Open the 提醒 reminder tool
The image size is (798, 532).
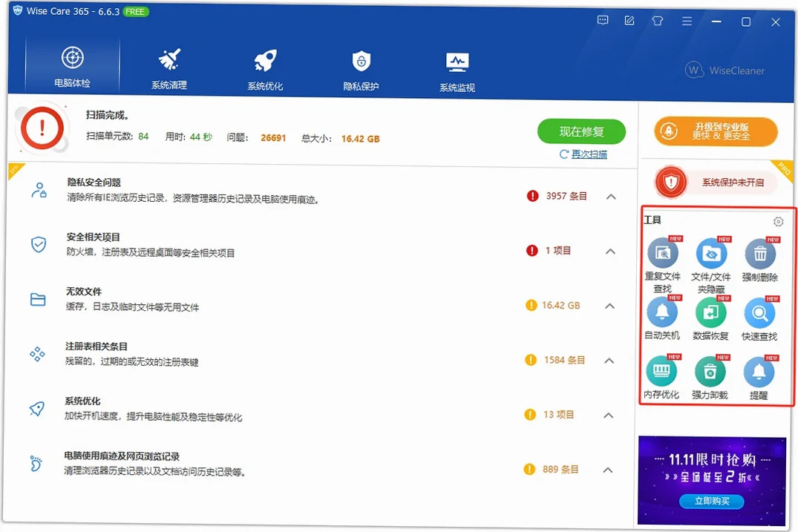tap(759, 378)
